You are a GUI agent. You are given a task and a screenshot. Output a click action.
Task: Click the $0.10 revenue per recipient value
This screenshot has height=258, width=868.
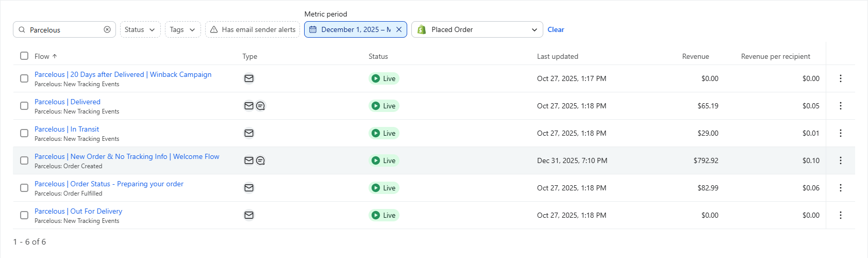pos(811,160)
